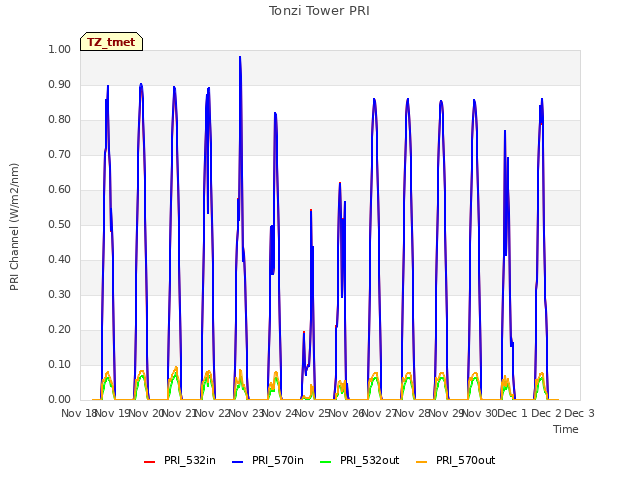Click the 0.60 y-axis tick label

coord(60,189)
